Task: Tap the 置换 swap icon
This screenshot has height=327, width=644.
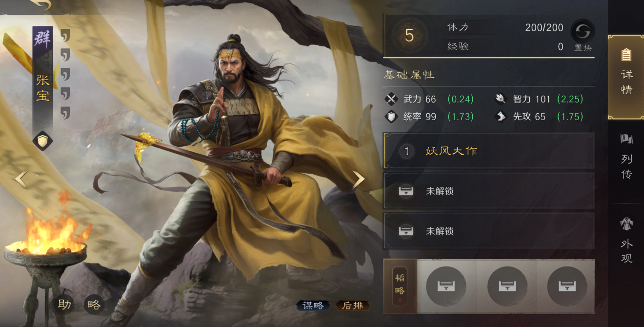Action: click(x=583, y=32)
